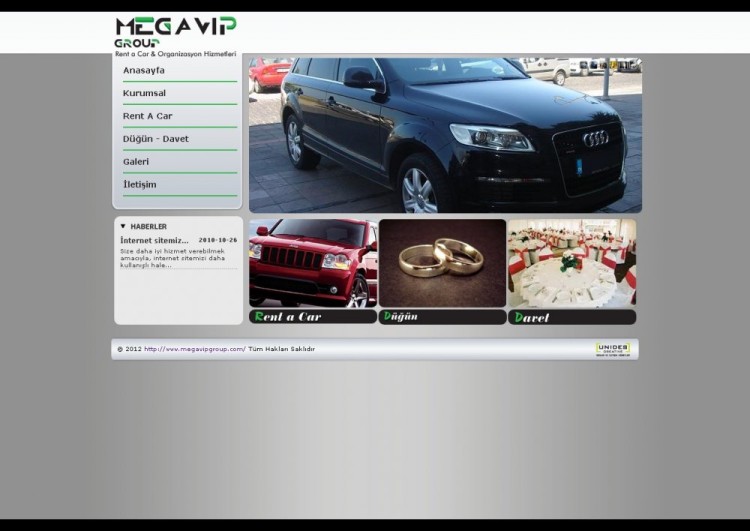Click the Düğün caption button
This screenshot has height=531, width=750.
point(442,317)
